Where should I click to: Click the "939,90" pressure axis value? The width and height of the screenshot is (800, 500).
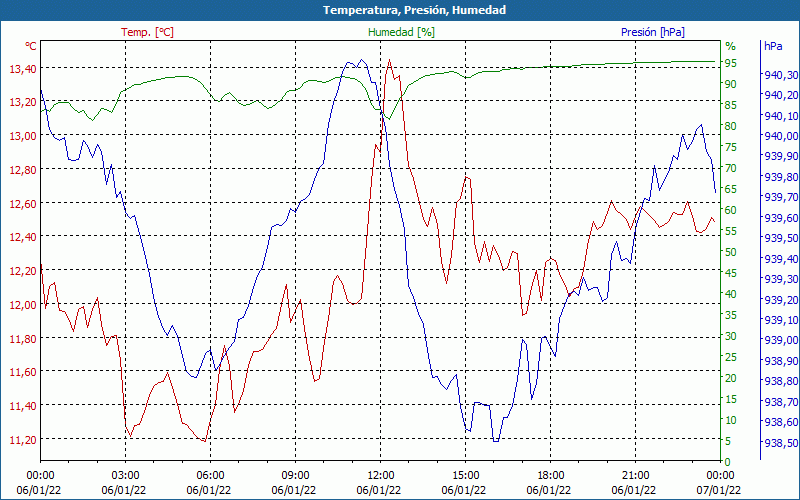[781, 157]
